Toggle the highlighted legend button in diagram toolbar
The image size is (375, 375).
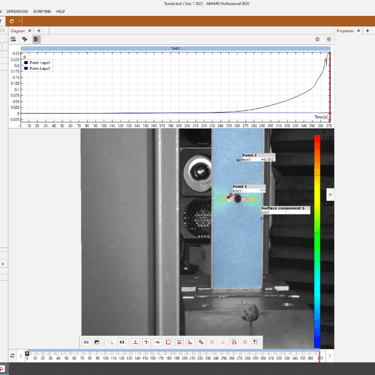coord(36,39)
